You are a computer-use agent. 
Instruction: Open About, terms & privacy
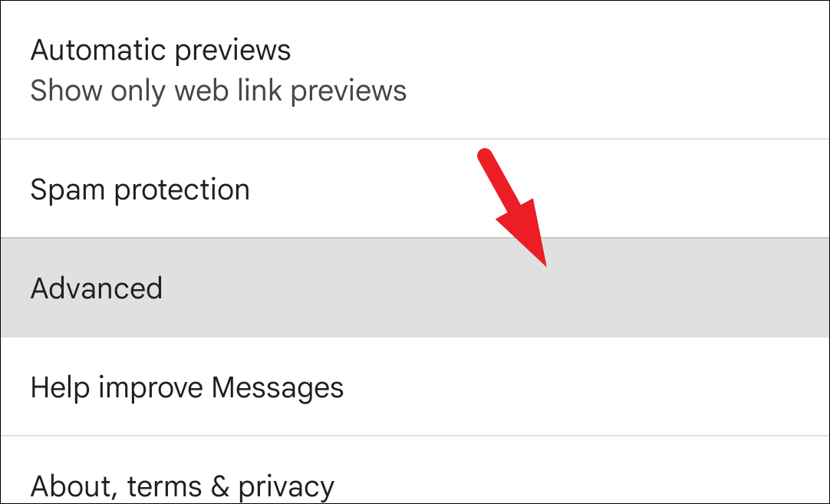click(x=415, y=469)
